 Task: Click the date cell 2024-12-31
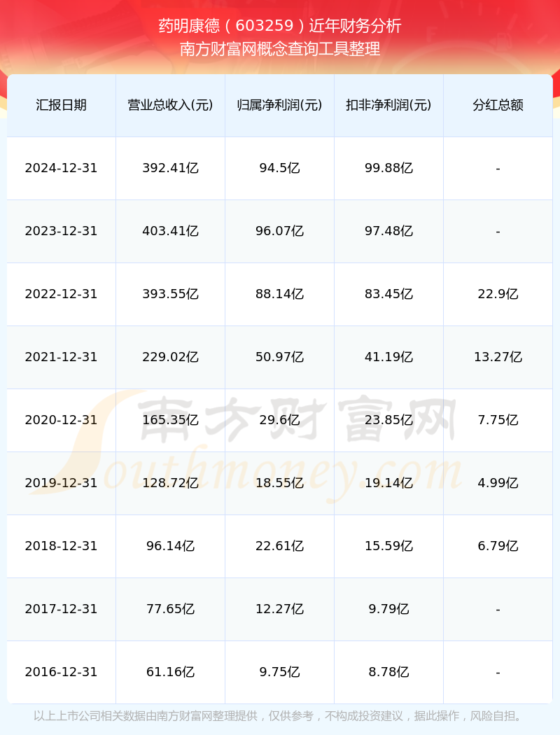(62, 168)
